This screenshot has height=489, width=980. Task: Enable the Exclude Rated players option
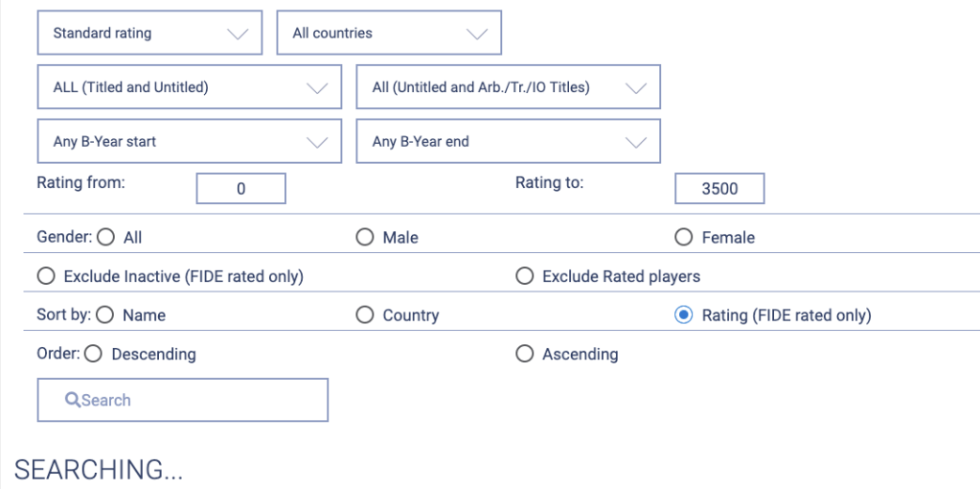click(x=524, y=276)
